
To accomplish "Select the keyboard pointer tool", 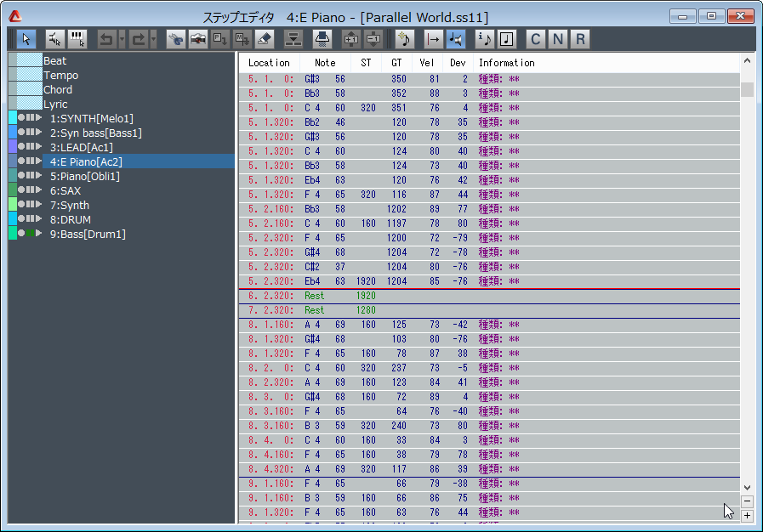I will (77, 39).
